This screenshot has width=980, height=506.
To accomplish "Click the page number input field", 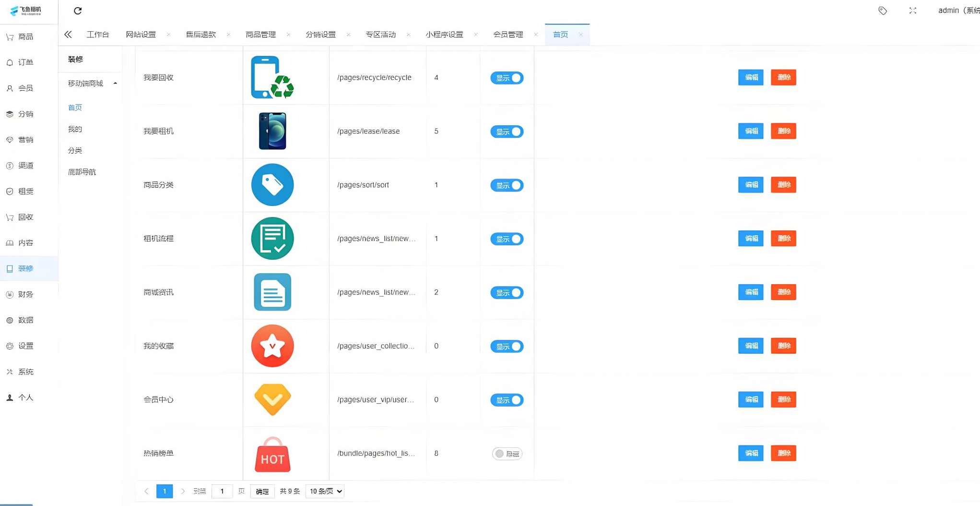I will click(x=222, y=491).
